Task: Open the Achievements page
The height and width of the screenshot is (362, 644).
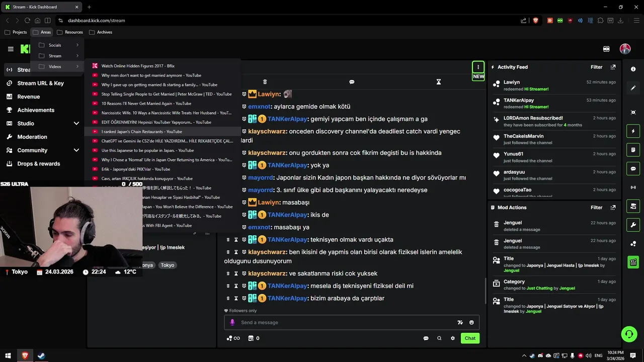Action: pos(36,110)
